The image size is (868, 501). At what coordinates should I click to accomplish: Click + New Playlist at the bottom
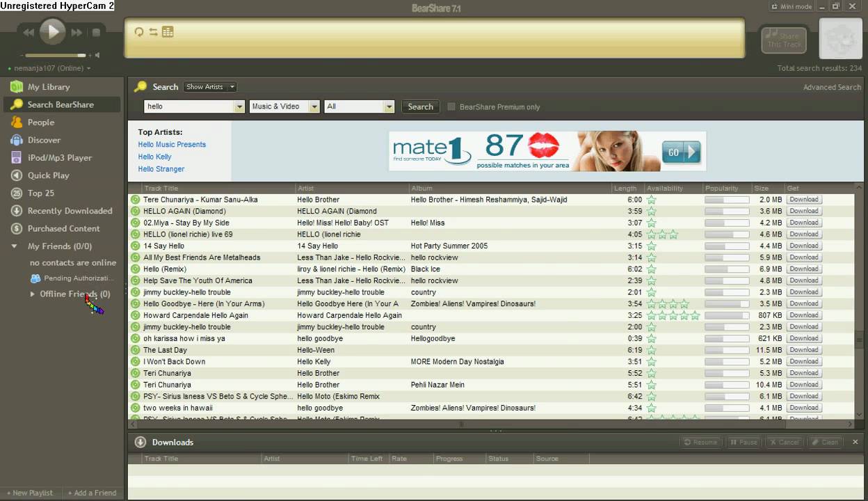(30, 493)
